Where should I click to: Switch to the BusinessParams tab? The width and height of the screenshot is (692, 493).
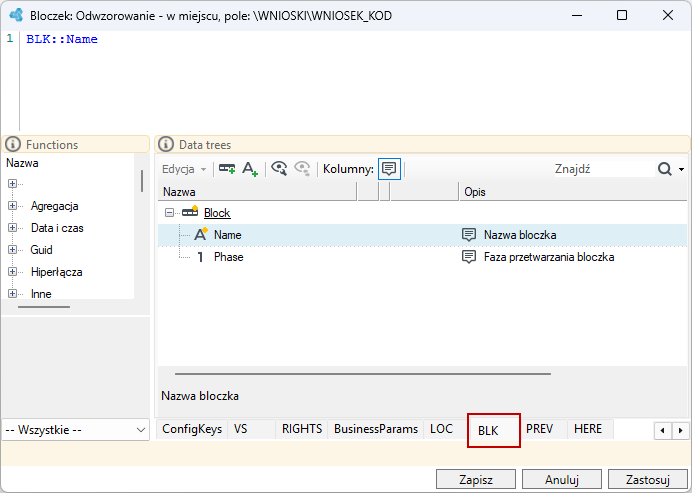click(376, 429)
